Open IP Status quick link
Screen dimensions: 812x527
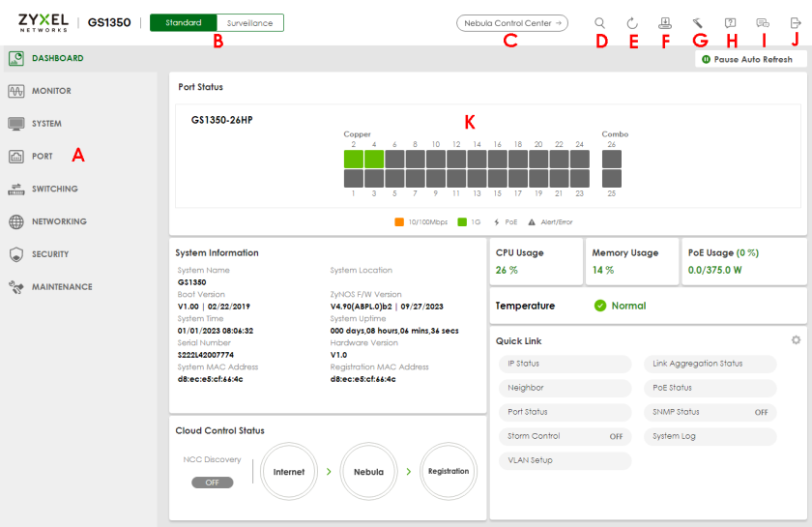point(565,364)
